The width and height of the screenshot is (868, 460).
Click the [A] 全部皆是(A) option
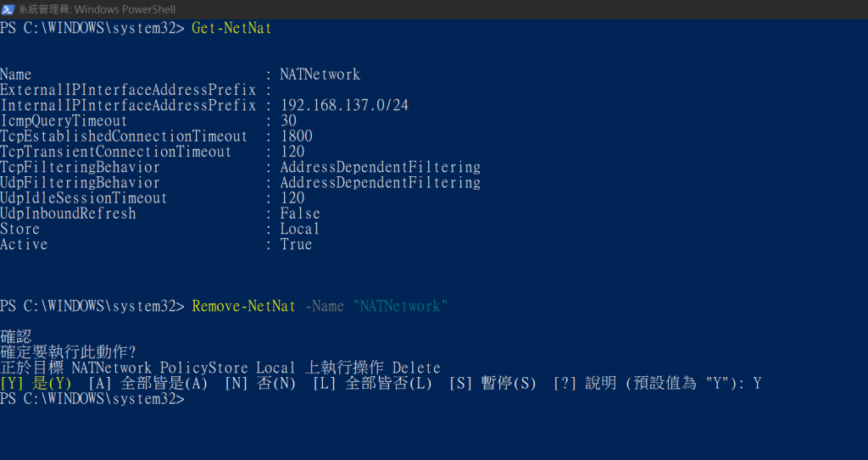coord(147,383)
